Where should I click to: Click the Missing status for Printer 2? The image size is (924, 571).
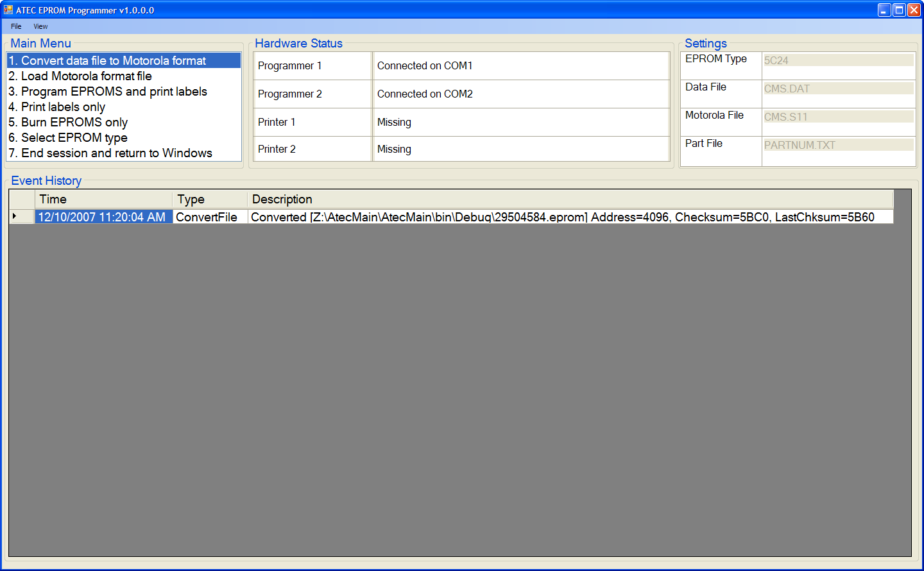click(521, 149)
